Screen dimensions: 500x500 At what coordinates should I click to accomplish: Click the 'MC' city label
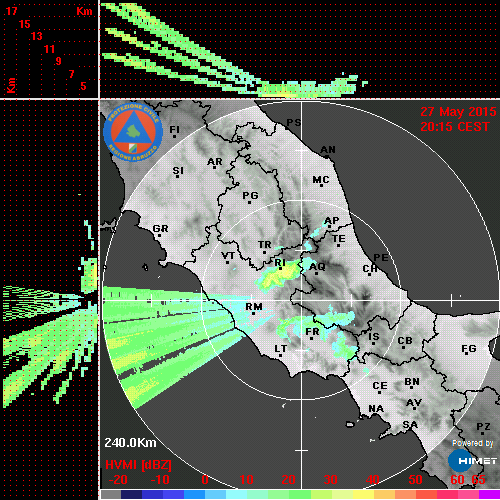321,180
